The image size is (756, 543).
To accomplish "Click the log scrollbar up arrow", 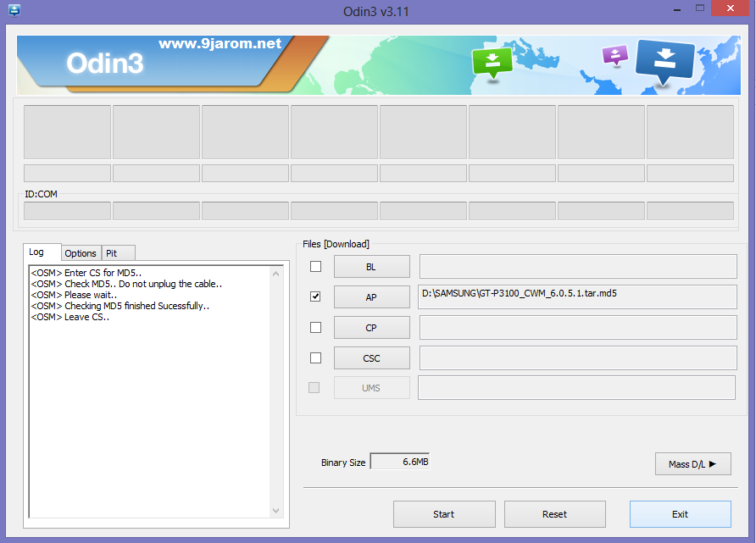I will point(275,274).
